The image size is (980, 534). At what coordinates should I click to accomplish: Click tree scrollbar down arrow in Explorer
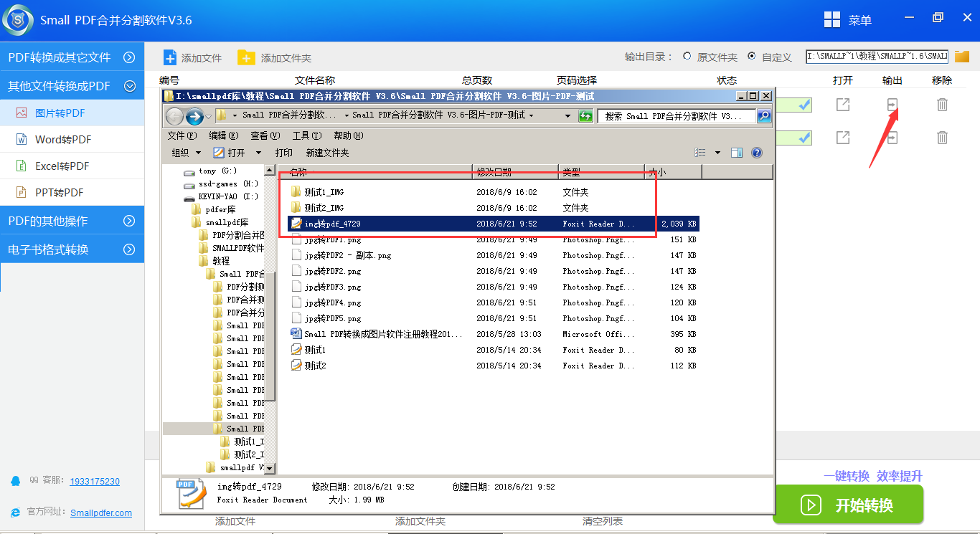click(x=270, y=468)
